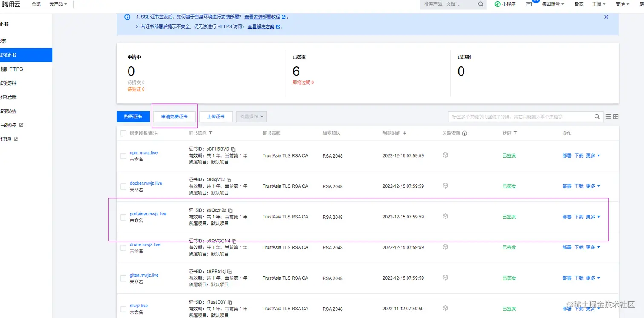Open filter icon beside 证书信息 header
Viewport: 644px width, 318px height.
[x=210, y=133]
